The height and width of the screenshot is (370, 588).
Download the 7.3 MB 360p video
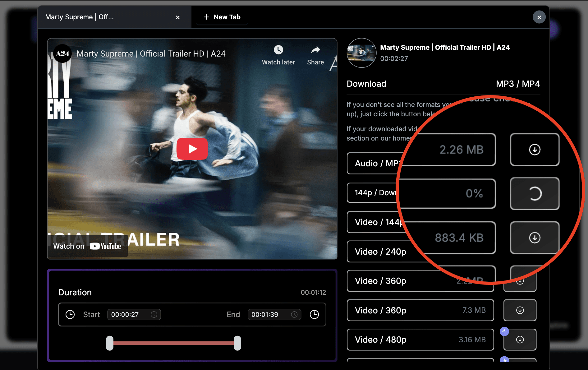pos(520,310)
